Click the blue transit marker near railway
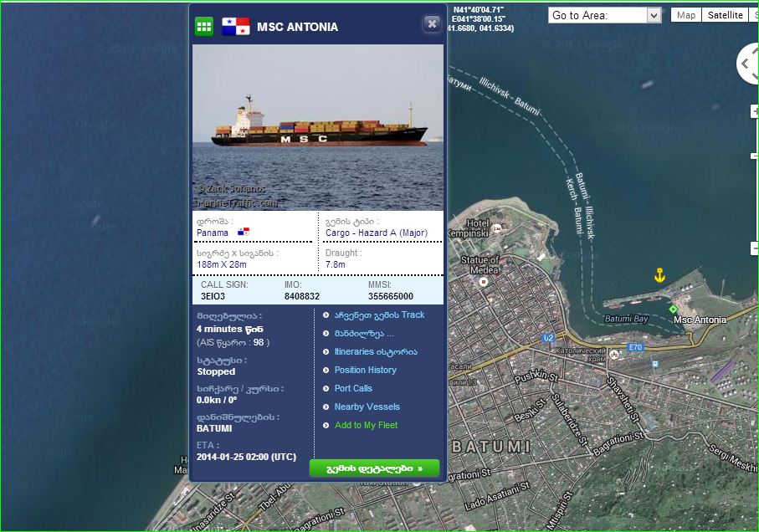 pos(655,364)
